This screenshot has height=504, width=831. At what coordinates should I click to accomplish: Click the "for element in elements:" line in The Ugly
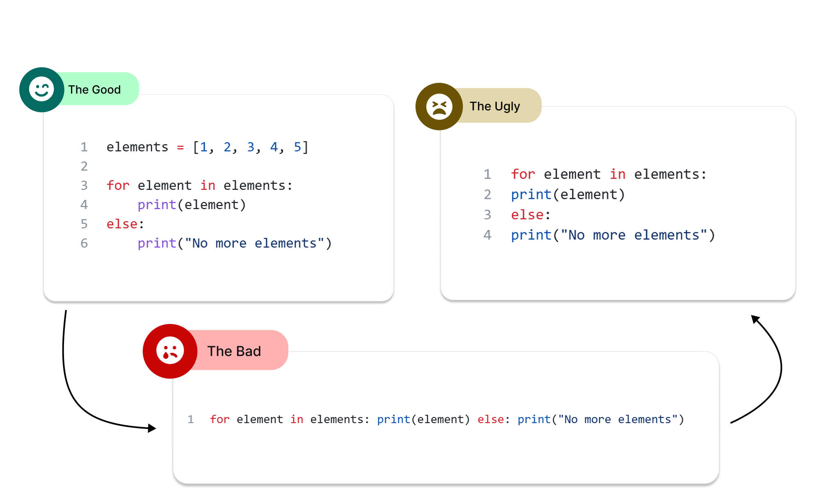click(609, 174)
